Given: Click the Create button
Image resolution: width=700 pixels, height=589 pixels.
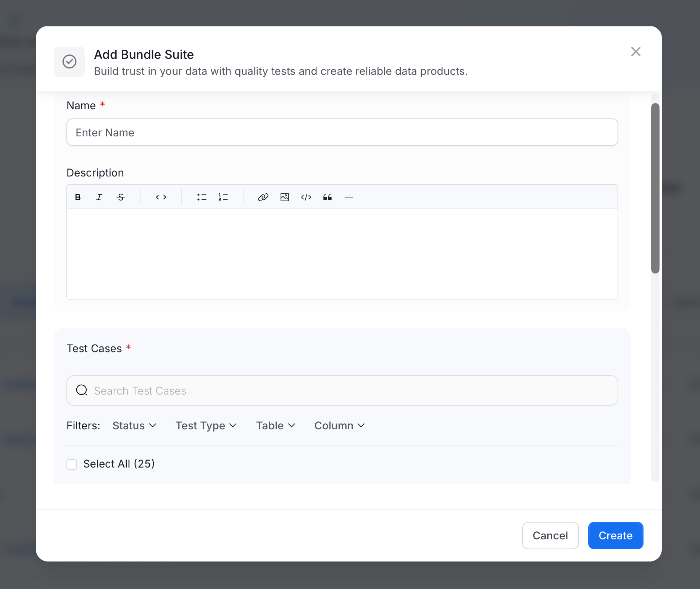Looking at the screenshot, I should pos(616,536).
